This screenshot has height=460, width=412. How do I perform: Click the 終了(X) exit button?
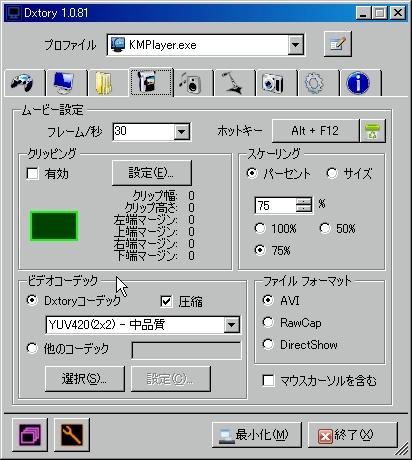coord(353,435)
